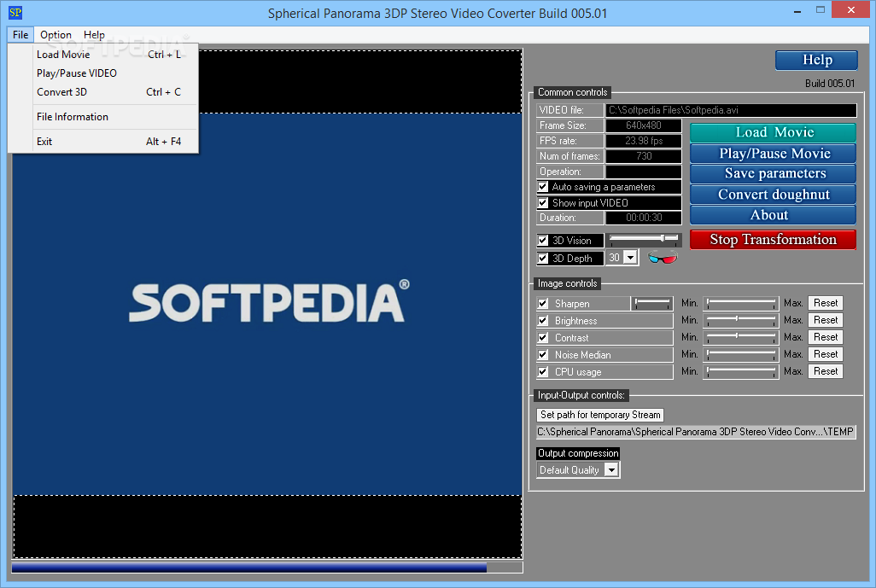Click Set path for temporary Stream button
The width and height of the screenshot is (876, 588).
(x=600, y=415)
